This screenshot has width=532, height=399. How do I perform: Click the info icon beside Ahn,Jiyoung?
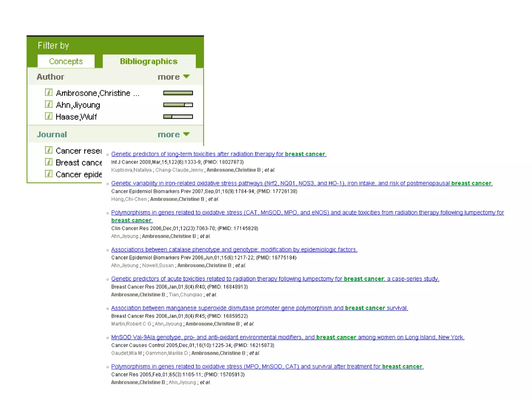49,104
